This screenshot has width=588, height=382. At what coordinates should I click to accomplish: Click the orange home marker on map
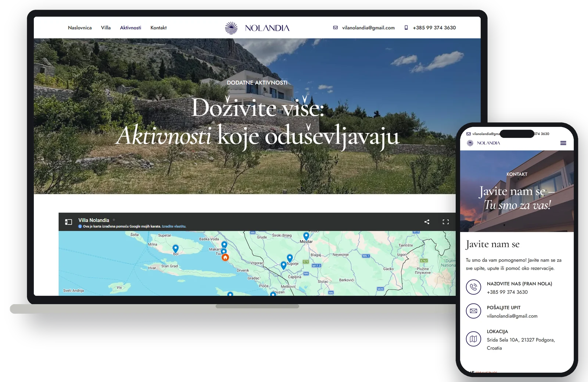coord(225,257)
